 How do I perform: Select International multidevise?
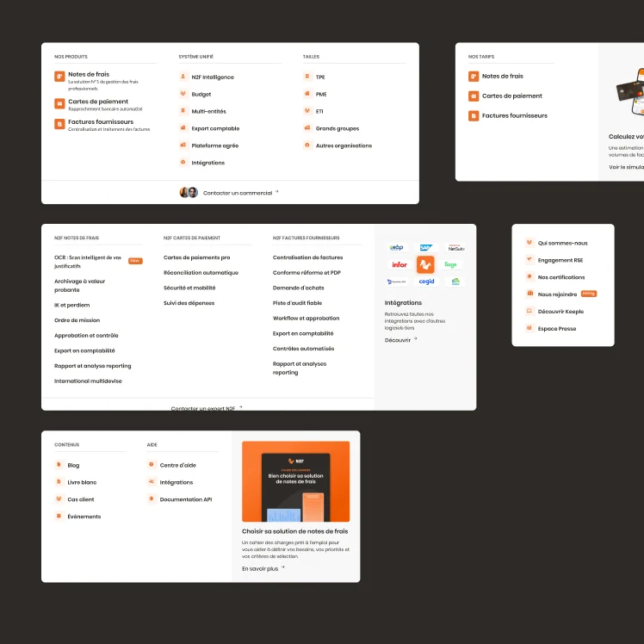click(88, 381)
